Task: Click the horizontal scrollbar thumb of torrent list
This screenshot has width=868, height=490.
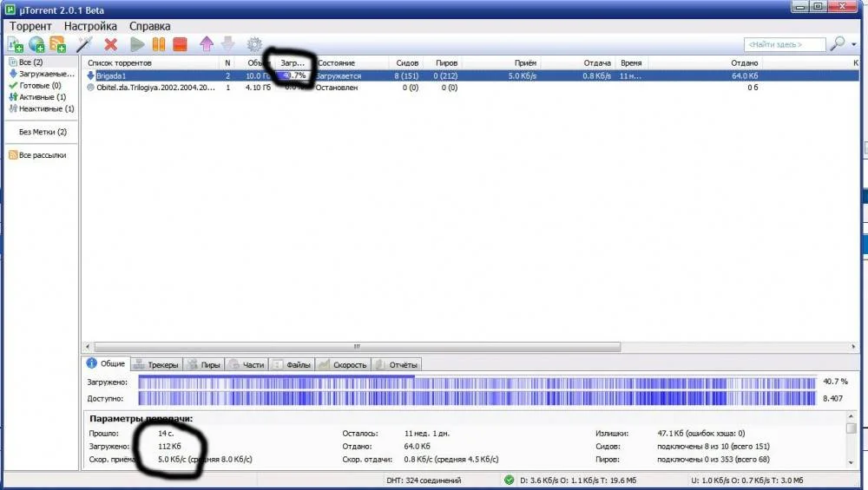Action: (357, 347)
